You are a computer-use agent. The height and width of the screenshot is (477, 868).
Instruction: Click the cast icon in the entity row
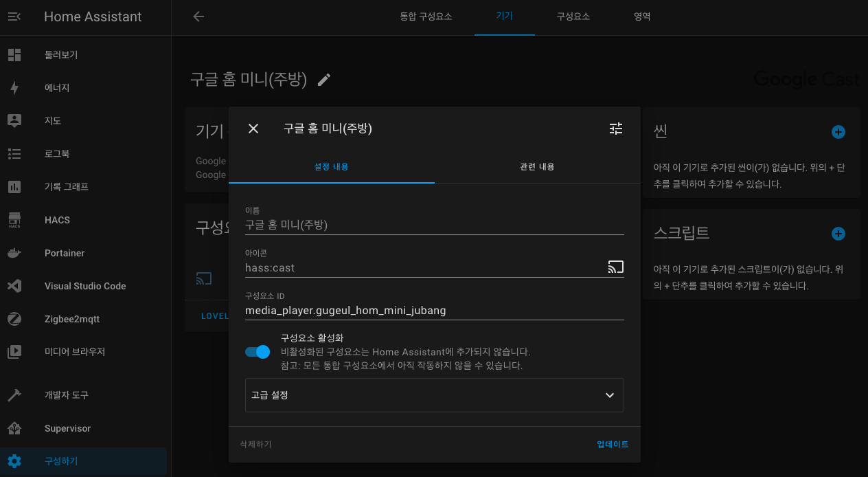[x=204, y=279]
